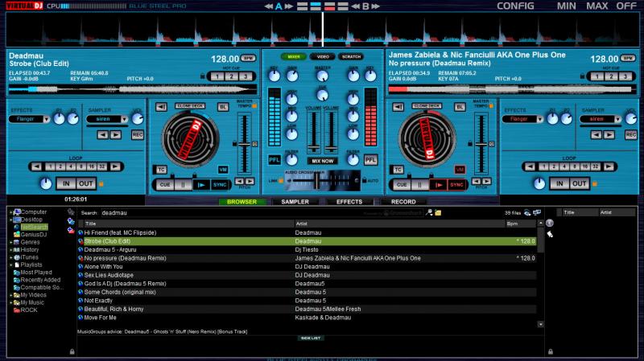Screen dimensions: 644x361
Task: Set loop IN point on left deck
Action: click(66, 184)
